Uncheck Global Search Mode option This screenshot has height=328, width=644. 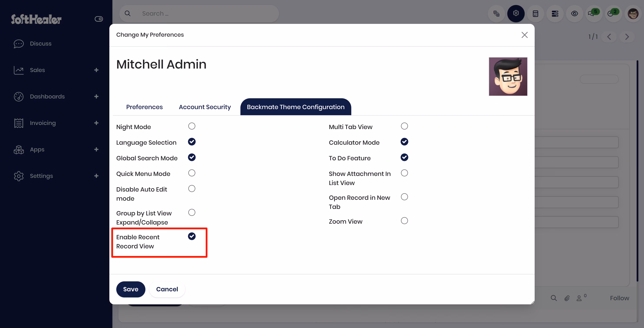coord(192,157)
